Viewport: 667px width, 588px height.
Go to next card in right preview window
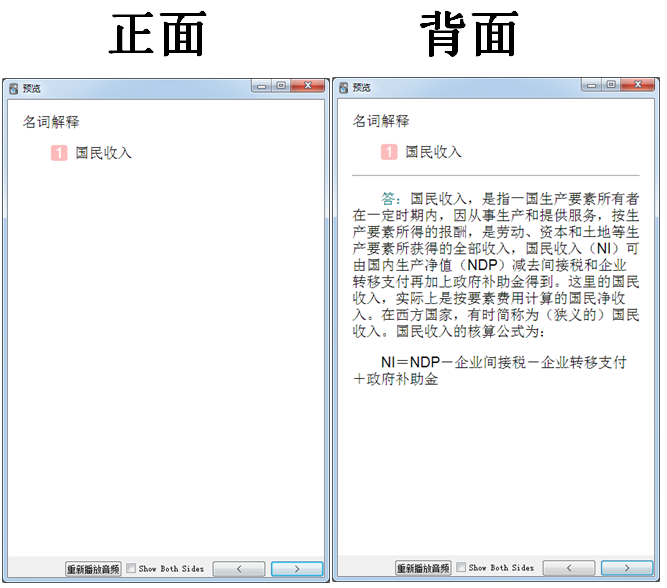click(627, 568)
